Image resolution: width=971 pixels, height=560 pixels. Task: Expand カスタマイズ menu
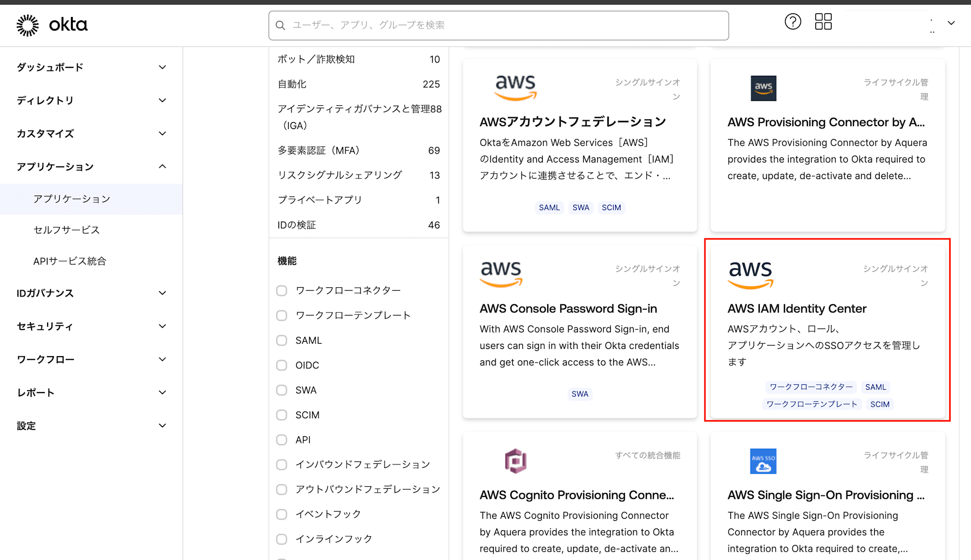click(91, 133)
